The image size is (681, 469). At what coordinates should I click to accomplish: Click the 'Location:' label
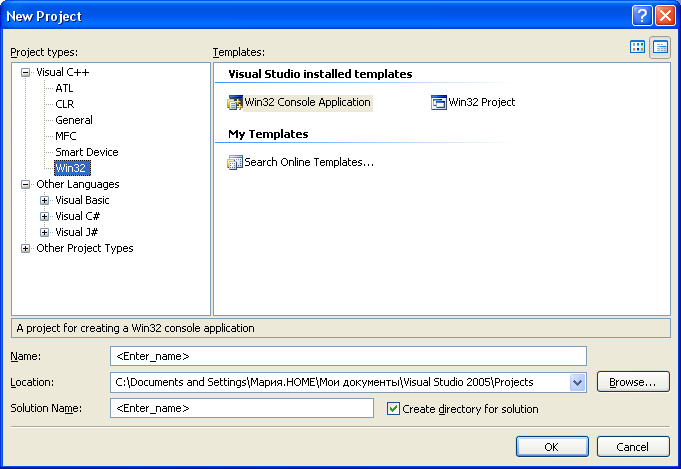click(x=32, y=383)
